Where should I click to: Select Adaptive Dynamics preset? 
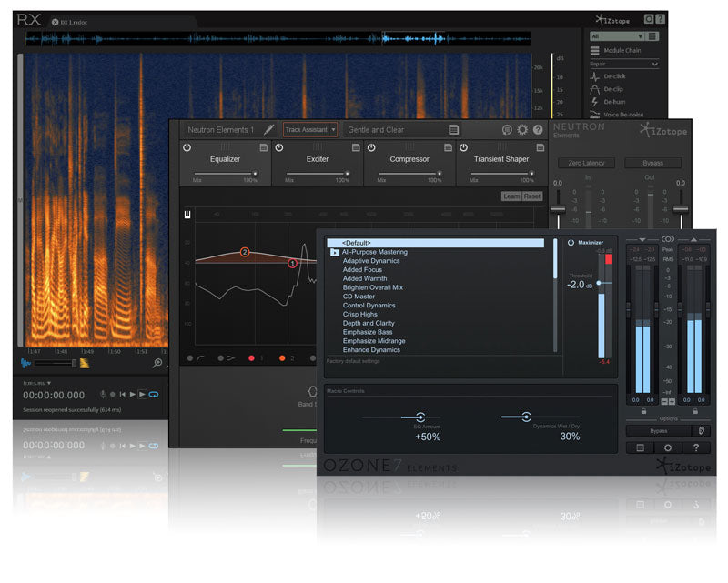tap(371, 261)
